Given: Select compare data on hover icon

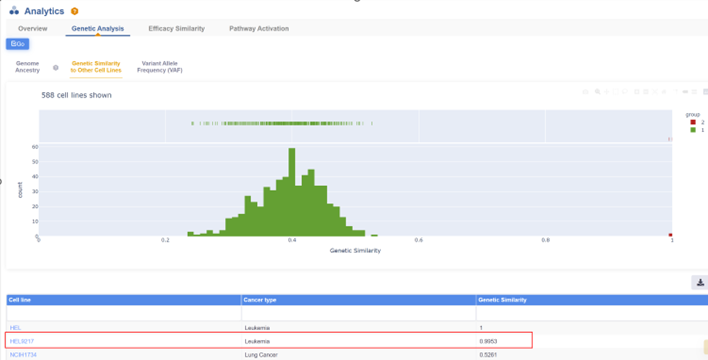Looking at the screenshot, I should (x=694, y=92).
